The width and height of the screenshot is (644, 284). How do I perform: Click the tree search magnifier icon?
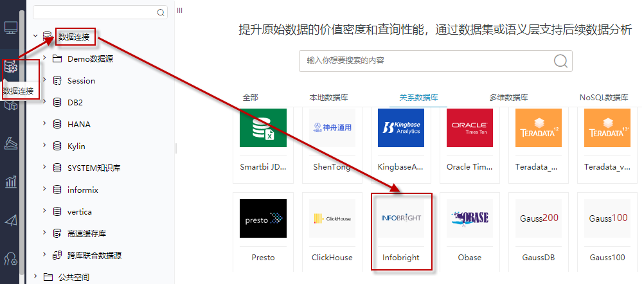point(161,12)
